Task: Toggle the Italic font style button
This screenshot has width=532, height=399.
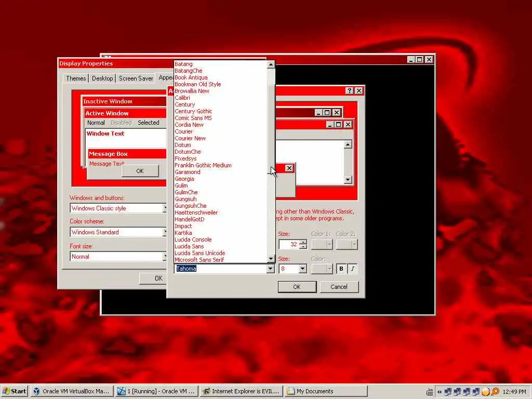Action: pyautogui.click(x=353, y=269)
